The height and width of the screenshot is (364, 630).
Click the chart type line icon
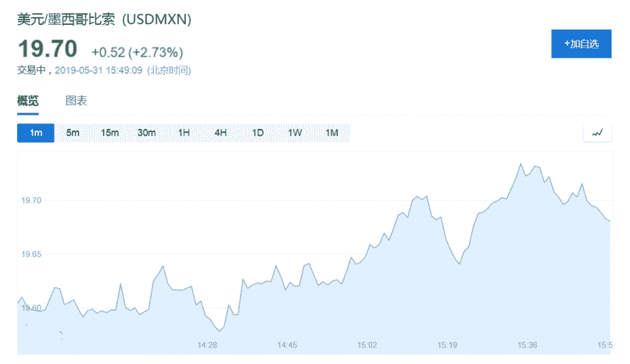pos(597,133)
